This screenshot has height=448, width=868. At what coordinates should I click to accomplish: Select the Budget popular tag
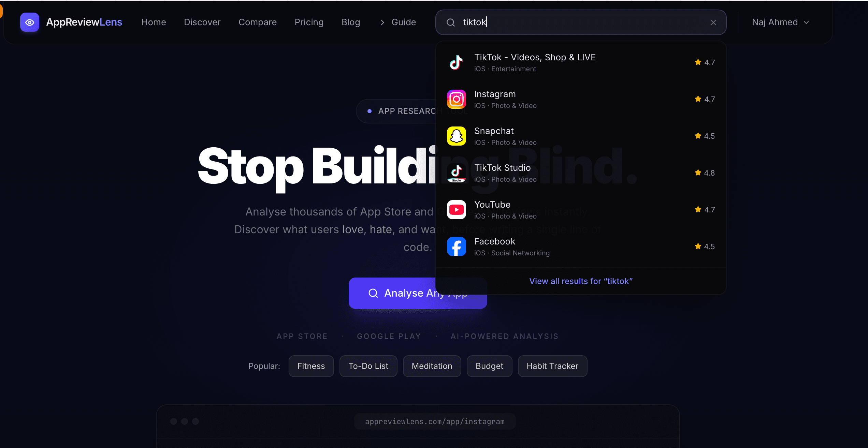pos(489,366)
